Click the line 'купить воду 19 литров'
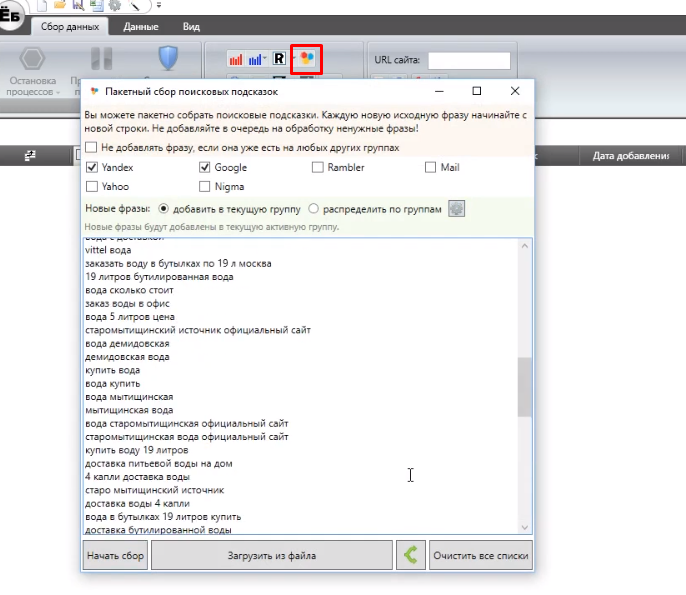This screenshot has width=686, height=595. (x=136, y=450)
